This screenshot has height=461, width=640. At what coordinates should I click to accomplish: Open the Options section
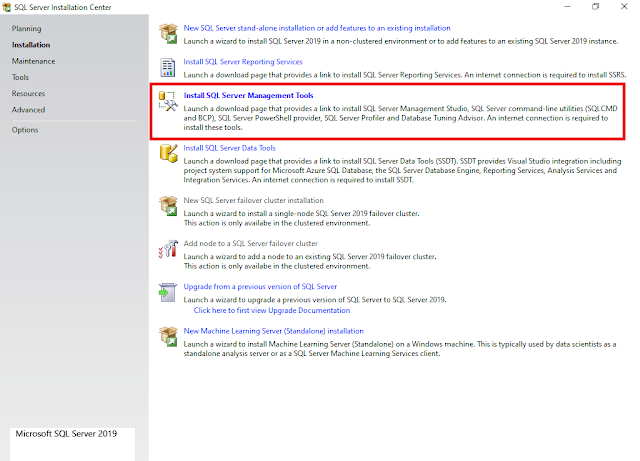(25, 130)
